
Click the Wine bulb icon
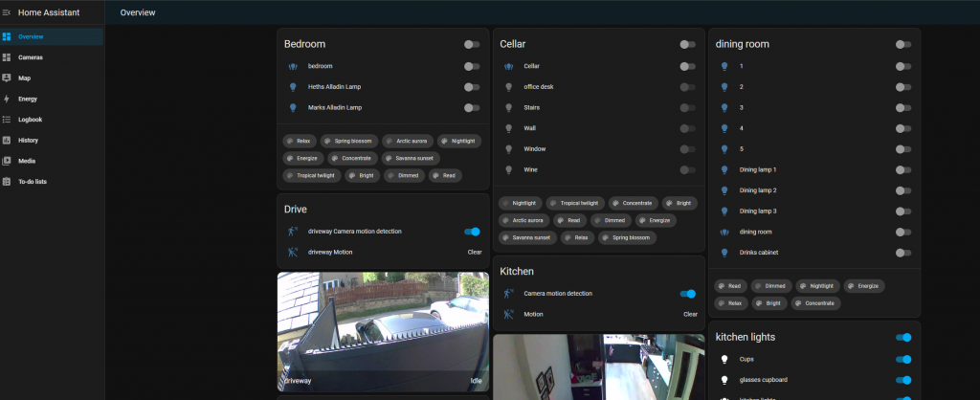click(509, 169)
